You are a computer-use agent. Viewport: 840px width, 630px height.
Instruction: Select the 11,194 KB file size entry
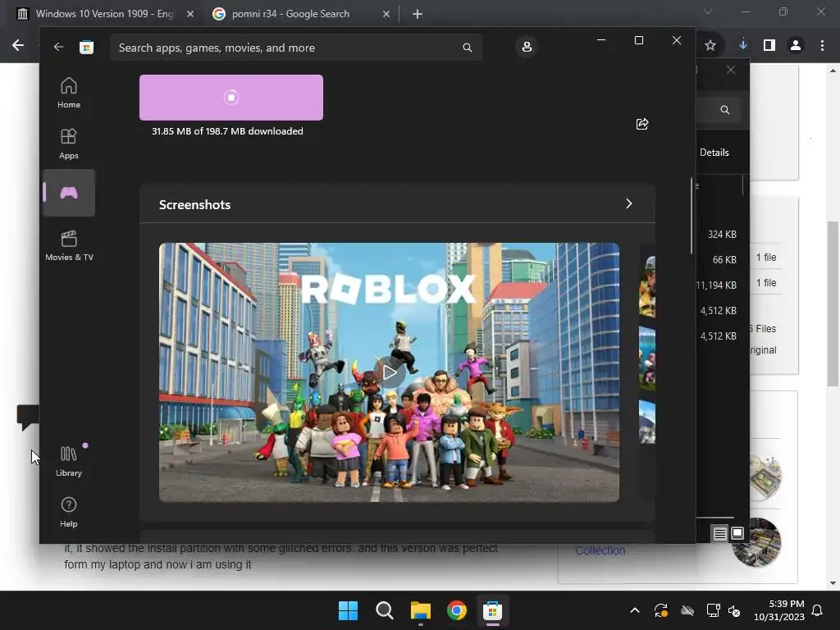pos(716,285)
